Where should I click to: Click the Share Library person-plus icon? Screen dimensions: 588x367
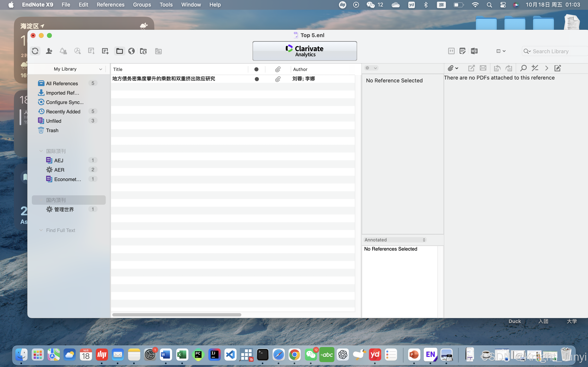click(x=49, y=51)
